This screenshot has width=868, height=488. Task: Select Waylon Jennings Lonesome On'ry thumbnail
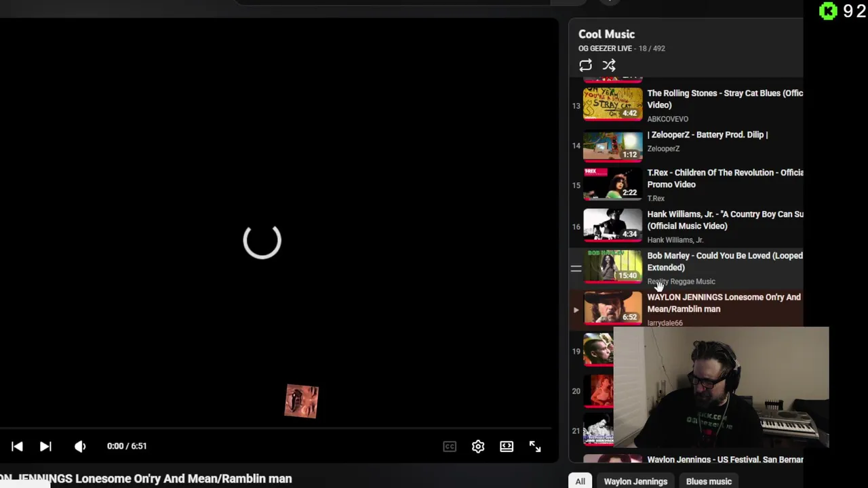pos(612,308)
